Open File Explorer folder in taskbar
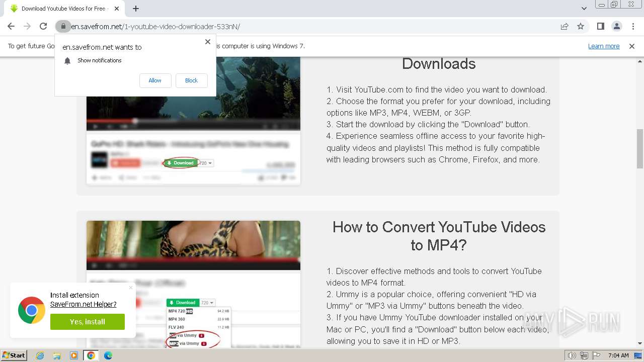 click(x=57, y=355)
